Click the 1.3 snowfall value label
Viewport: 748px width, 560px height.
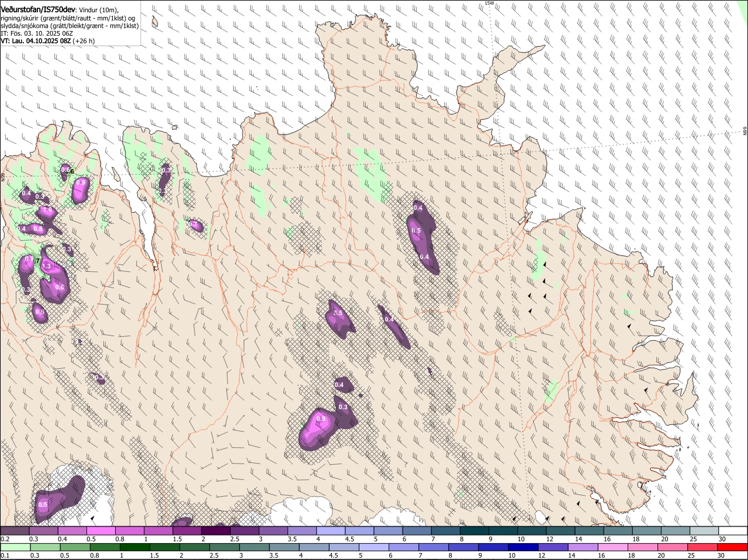click(x=47, y=266)
